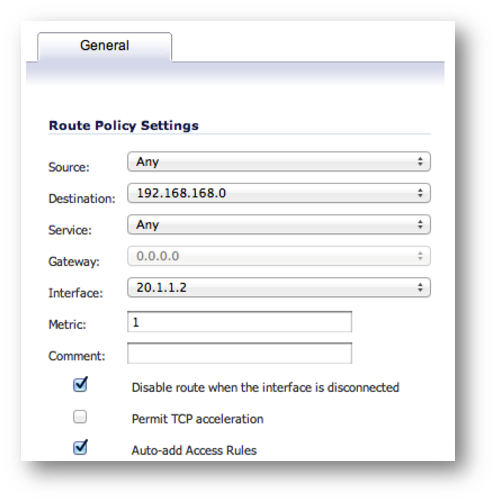Viewport: 497px width, 503px height.
Task: Uncheck Disable route when interface is disconnected
Action: (x=80, y=384)
